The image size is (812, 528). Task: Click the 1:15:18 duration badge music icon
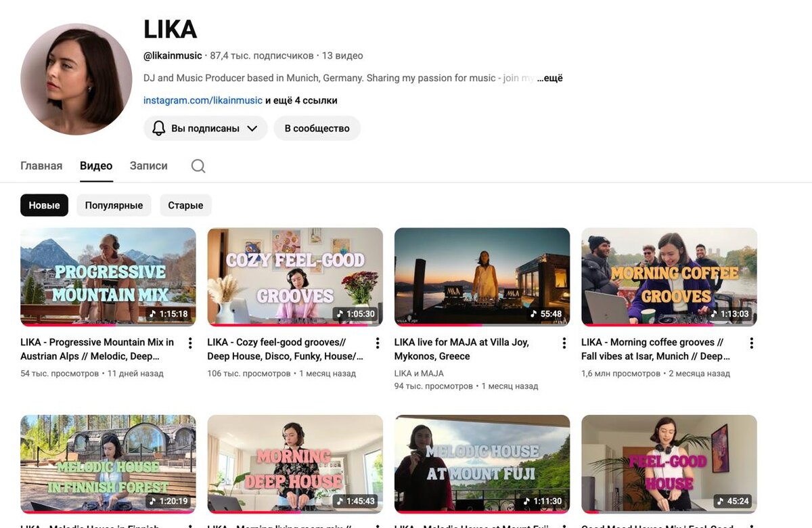pos(153,314)
